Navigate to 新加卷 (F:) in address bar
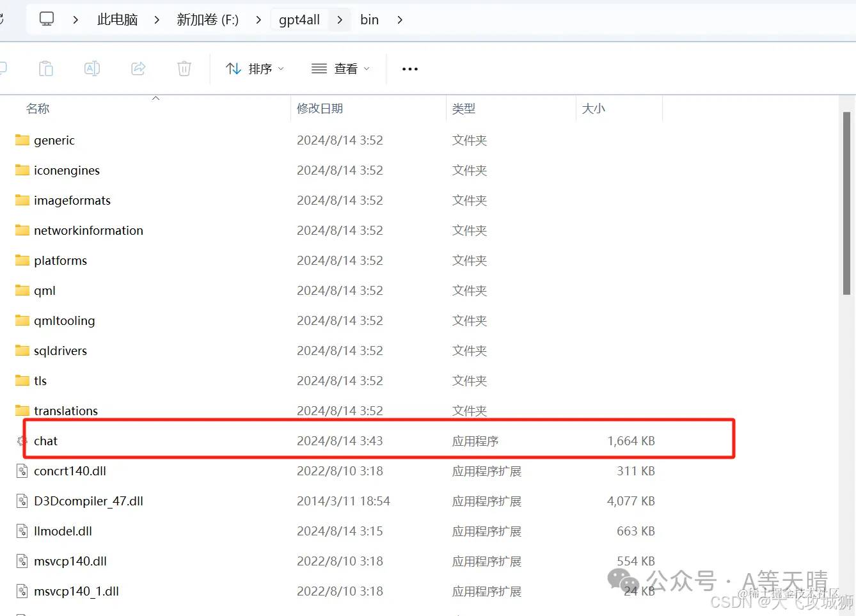The height and width of the screenshot is (616, 856). tap(208, 20)
